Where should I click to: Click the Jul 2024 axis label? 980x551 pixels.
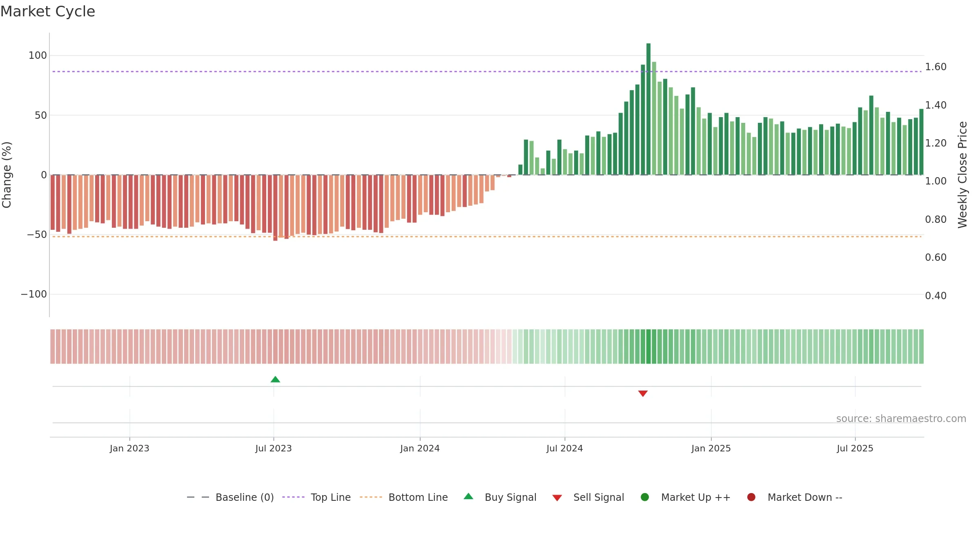coord(565,449)
